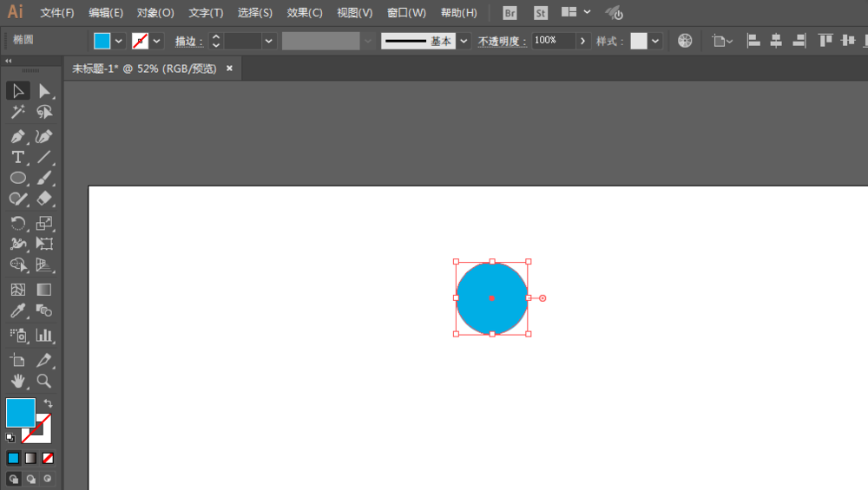Expand the opacity 100% slider arrow

tap(582, 41)
